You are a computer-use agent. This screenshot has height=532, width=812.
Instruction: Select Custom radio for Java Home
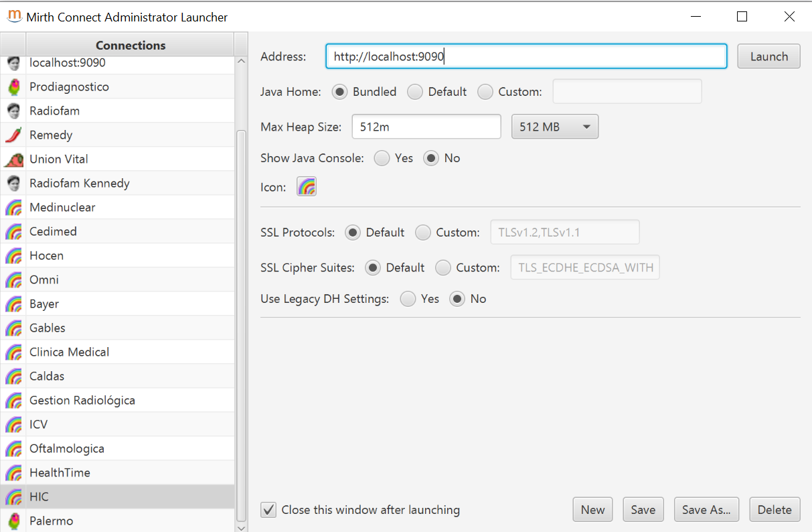(x=485, y=92)
